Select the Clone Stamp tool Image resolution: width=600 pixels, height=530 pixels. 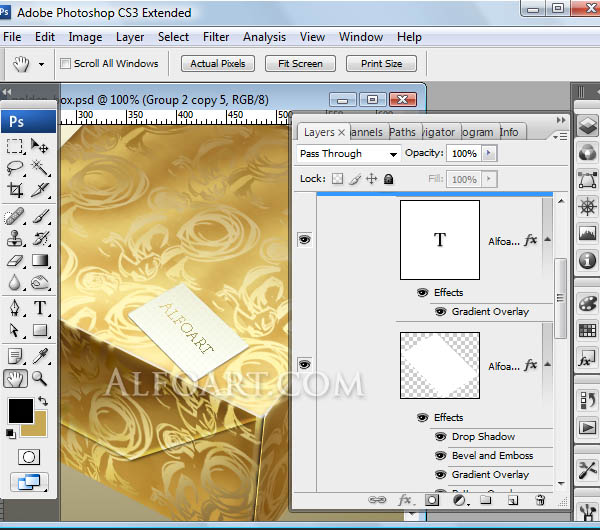tap(15, 238)
